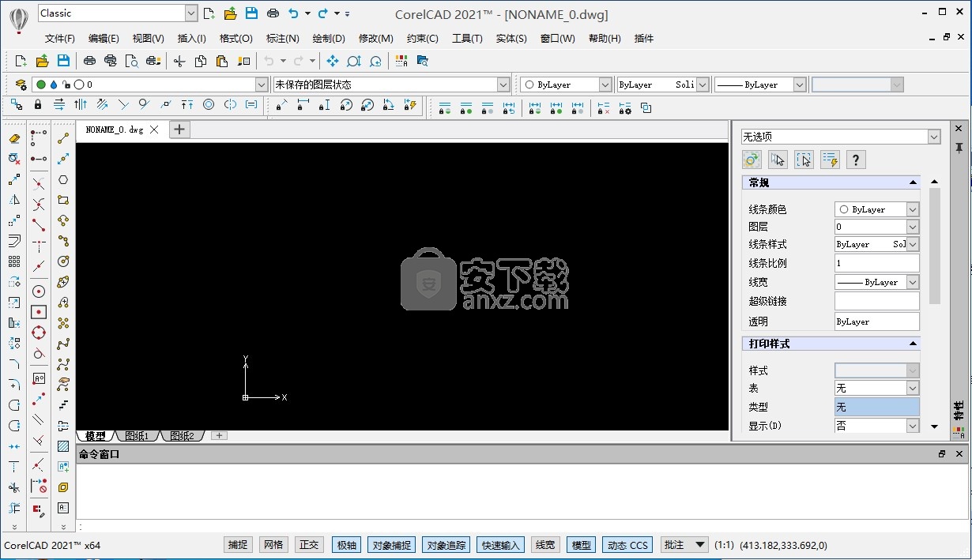Click the concentric circles constraint icon

pyautogui.click(x=209, y=104)
